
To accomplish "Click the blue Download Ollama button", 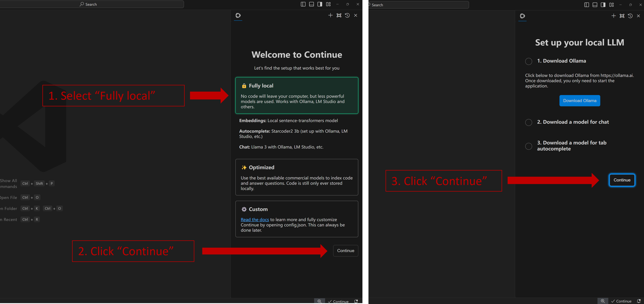I will pos(580,101).
